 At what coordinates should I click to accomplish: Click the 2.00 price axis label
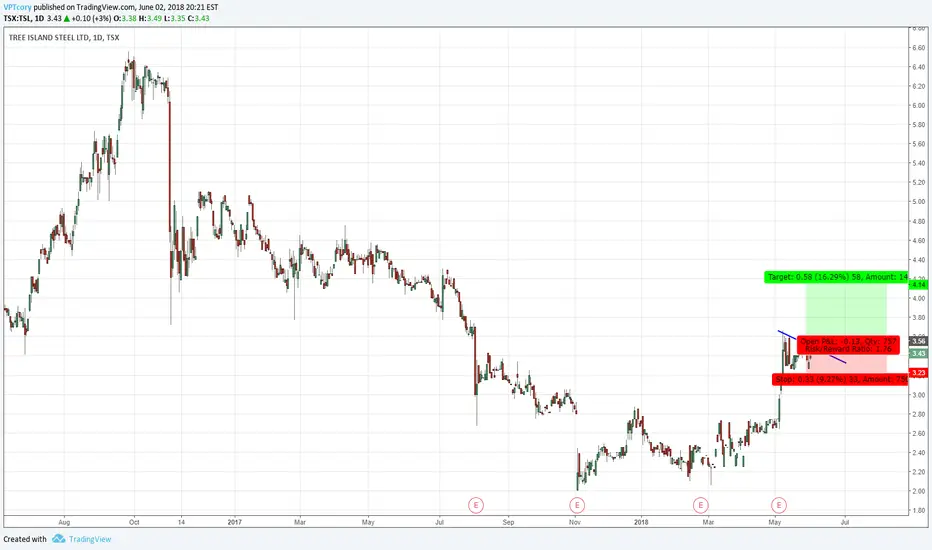tap(918, 491)
